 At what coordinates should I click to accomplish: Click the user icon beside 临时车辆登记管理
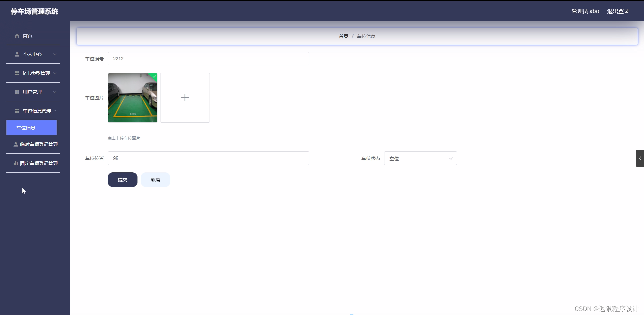click(x=16, y=144)
